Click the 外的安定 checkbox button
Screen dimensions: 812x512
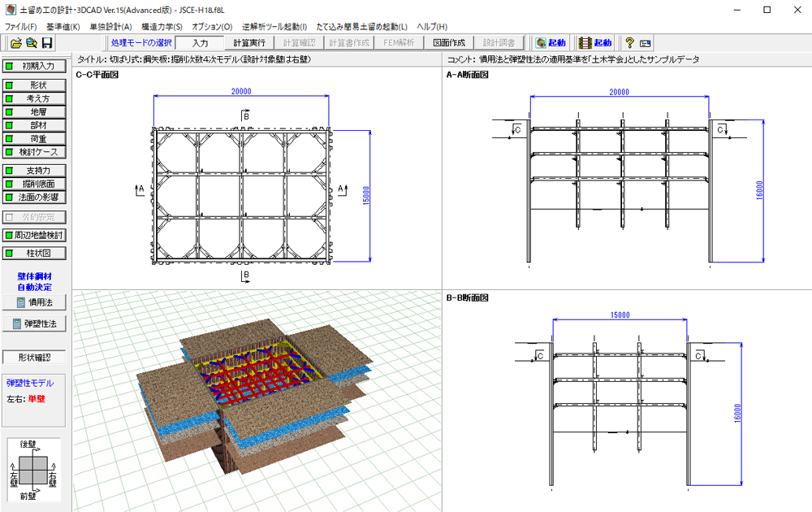tap(34, 217)
